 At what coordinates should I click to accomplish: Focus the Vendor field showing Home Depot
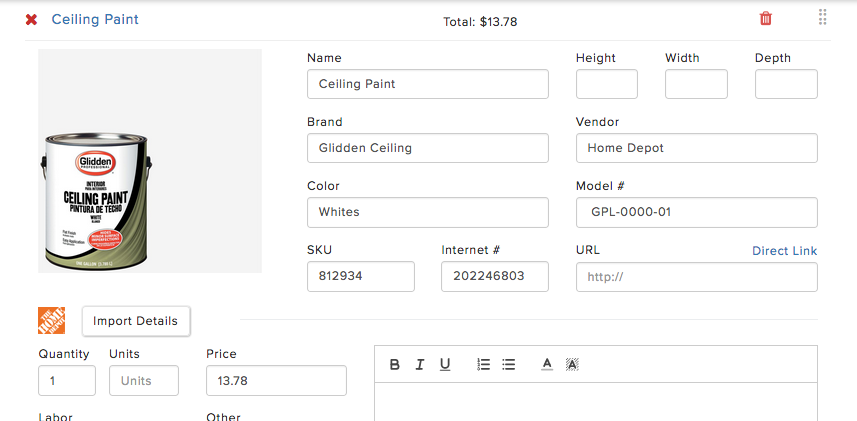[x=697, y=148]
